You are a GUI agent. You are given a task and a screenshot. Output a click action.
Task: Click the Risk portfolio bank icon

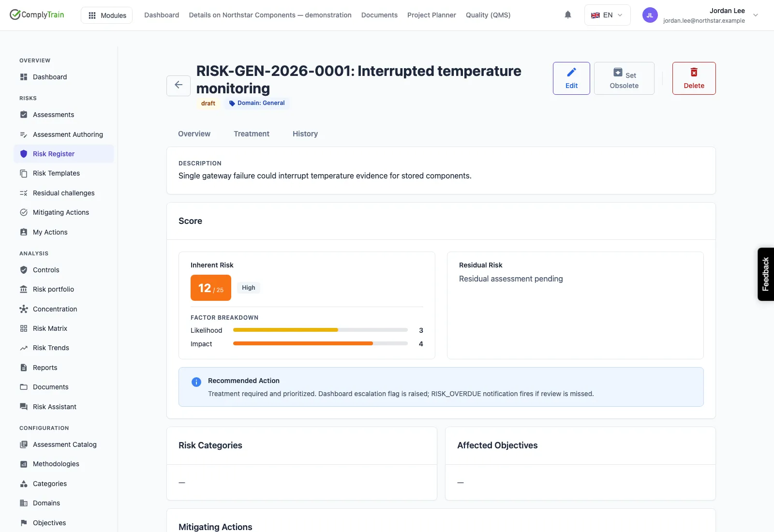[24, 289]
